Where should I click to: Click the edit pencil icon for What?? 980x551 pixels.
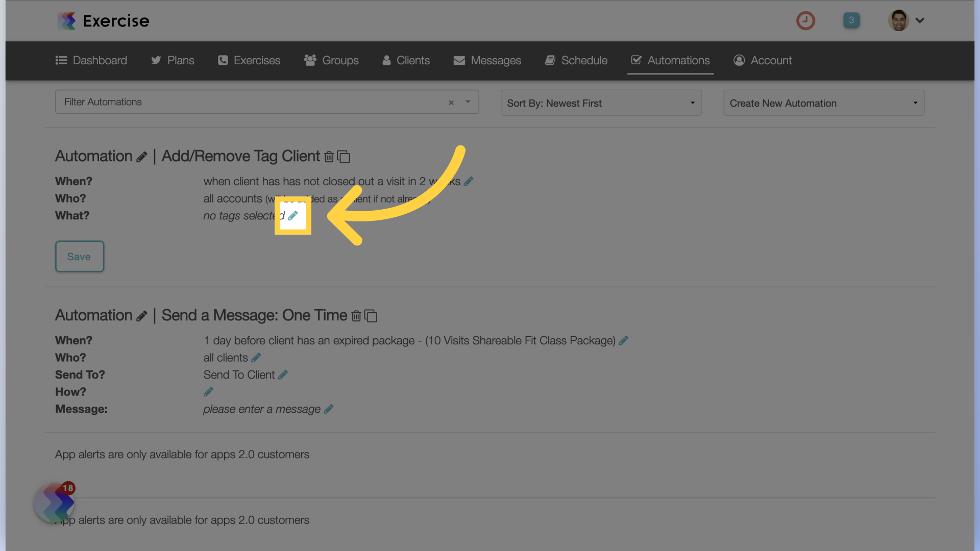(x=293, y=215)
